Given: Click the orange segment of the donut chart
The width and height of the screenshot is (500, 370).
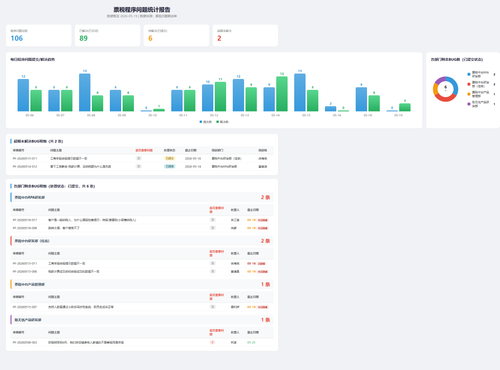Looking at the screenshot, I should click(x=435, y=89).
